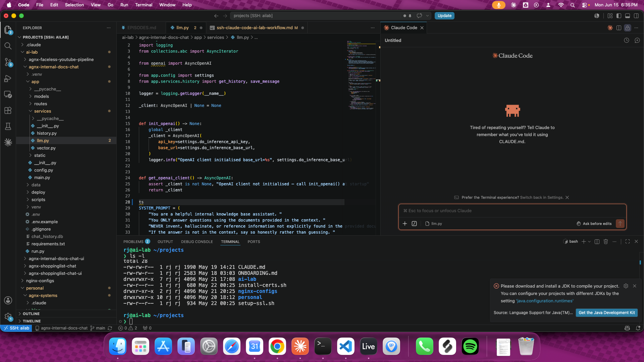Open macOS Spotlight search in menu bar
Image resolution: width=644 pixels, height=362 pixels.
[x=573, y=5]
